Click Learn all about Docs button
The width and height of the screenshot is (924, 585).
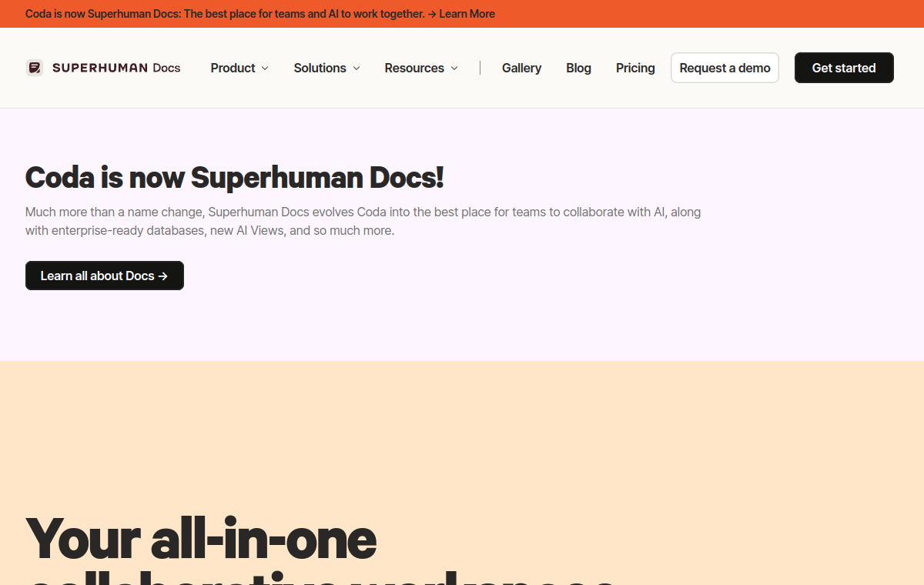pyautogui.click(x=105, y=276)
